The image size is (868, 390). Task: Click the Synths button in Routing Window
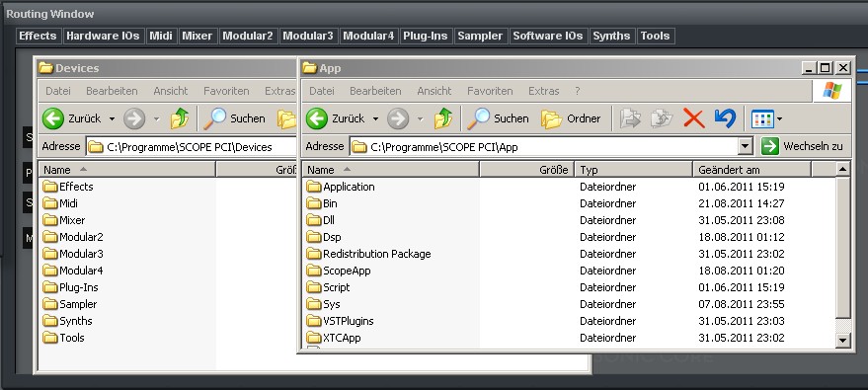click(611, 36)
